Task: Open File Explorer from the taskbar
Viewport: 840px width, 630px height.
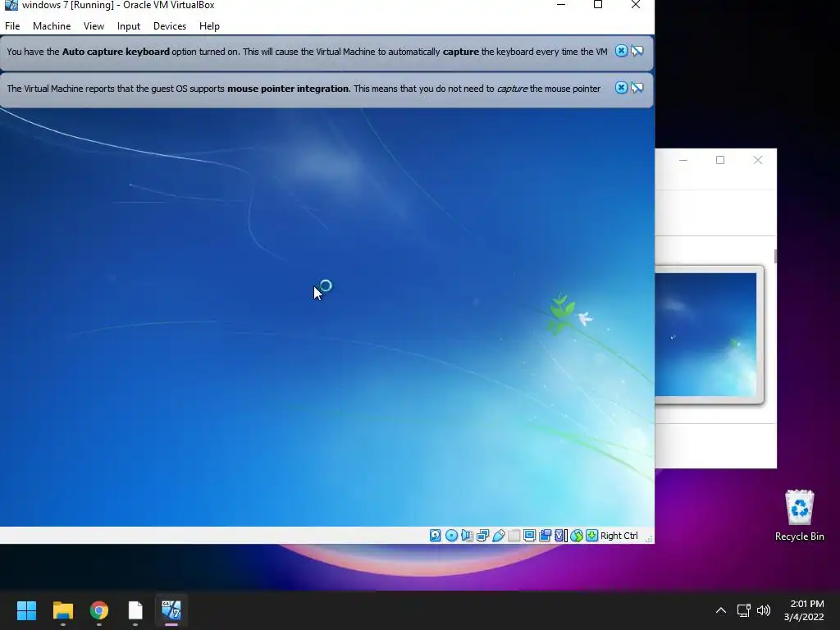Action: click(62, 610)
